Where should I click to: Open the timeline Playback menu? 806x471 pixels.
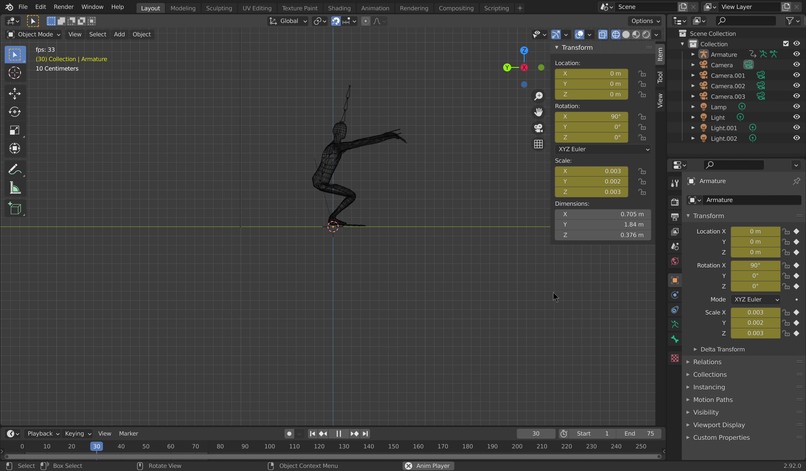pyautogui.click(x=43, y=434)
